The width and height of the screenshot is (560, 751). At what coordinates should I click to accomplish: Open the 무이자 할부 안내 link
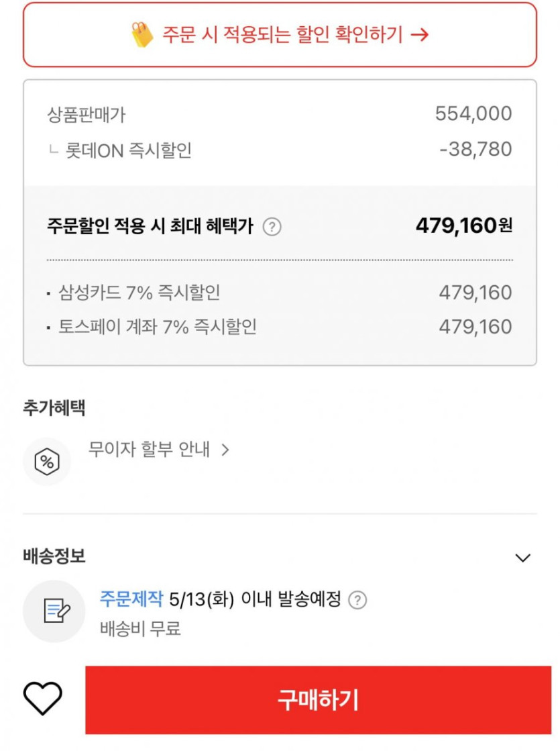tap(149, 450)
